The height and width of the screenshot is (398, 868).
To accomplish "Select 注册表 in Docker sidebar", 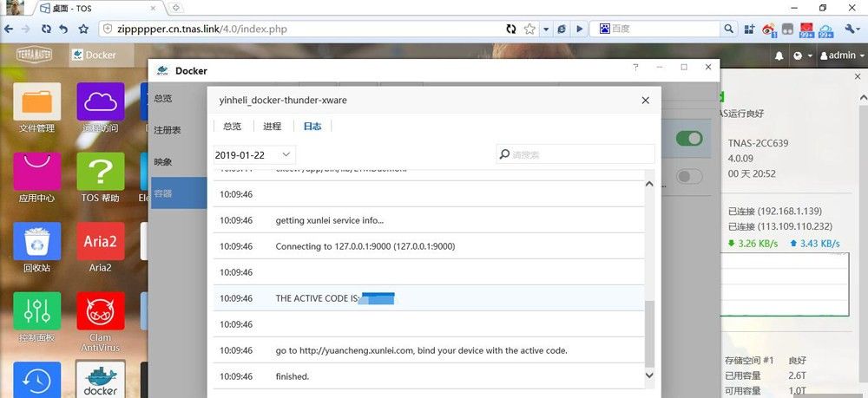I will point(168,130).
